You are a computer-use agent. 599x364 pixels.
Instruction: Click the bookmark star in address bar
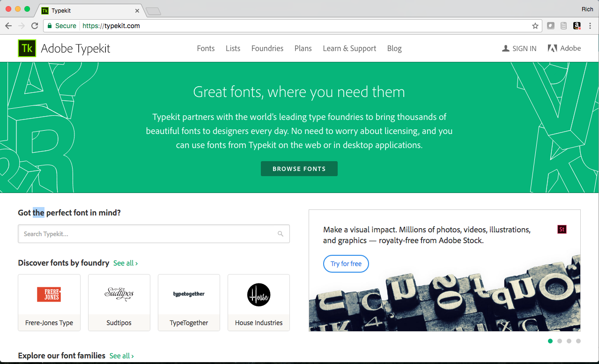535,26
